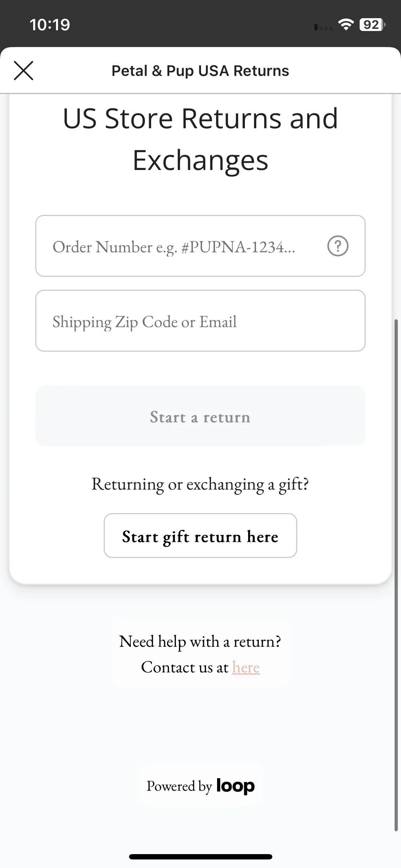Screen dimensions: 401x868
Task: Close the Petal & Pup returns page
Action: tap(24, 71)
